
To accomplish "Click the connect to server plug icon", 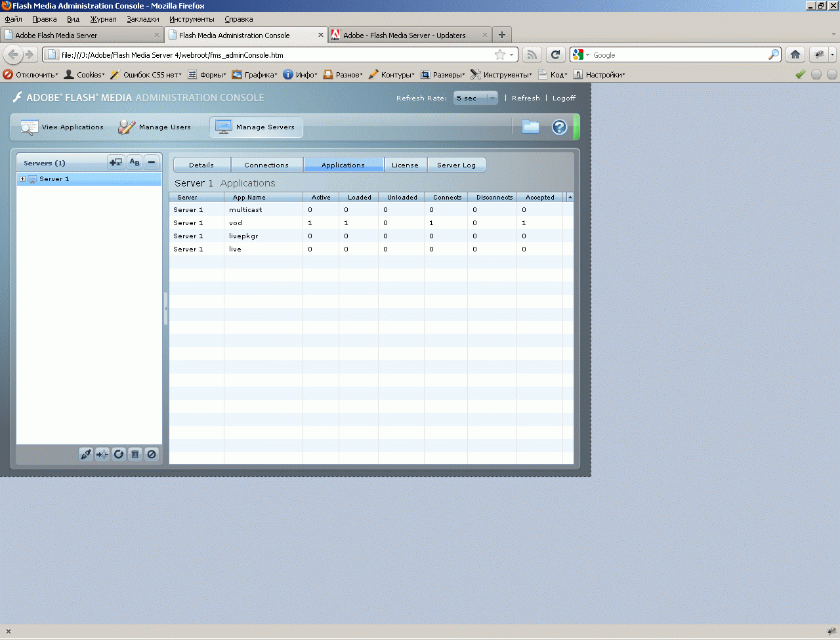I will [x=86, y=454].
